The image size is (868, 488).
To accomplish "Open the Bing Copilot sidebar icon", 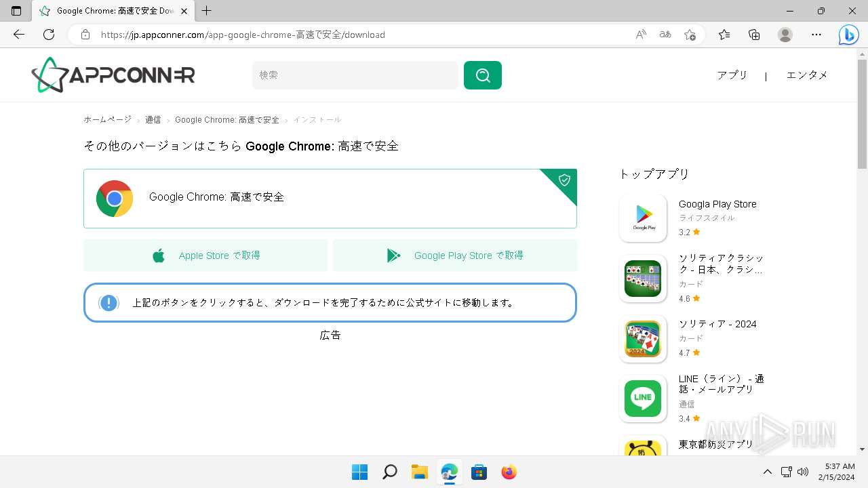I will (x=848, y=35).
